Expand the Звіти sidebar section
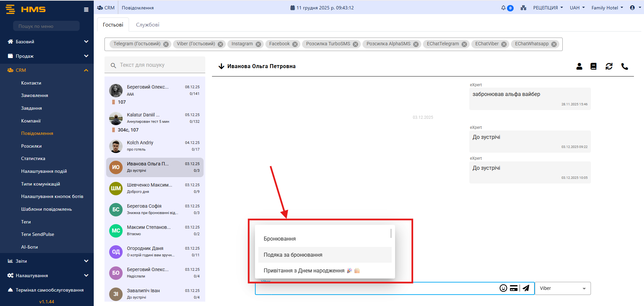The image size is (644, 306). (47, 261)
